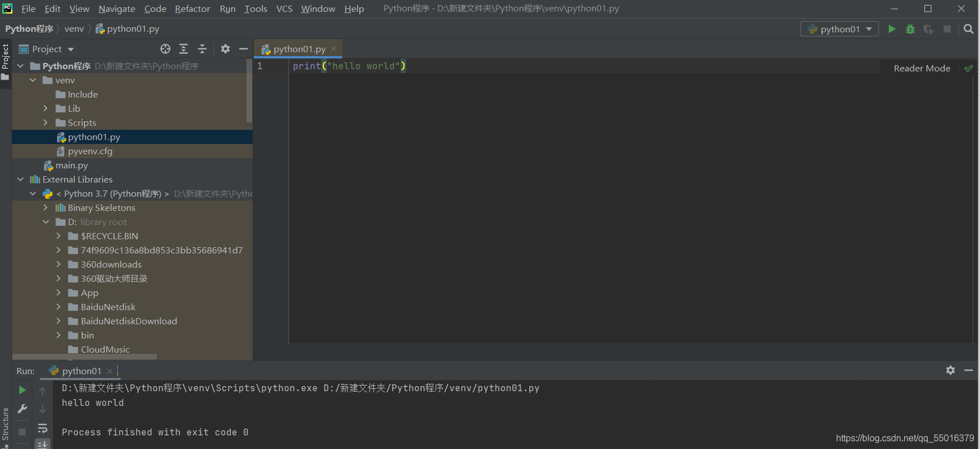Stop process in Run panel
The width and height of the screenshot is (980, 449).
(22, 432)
